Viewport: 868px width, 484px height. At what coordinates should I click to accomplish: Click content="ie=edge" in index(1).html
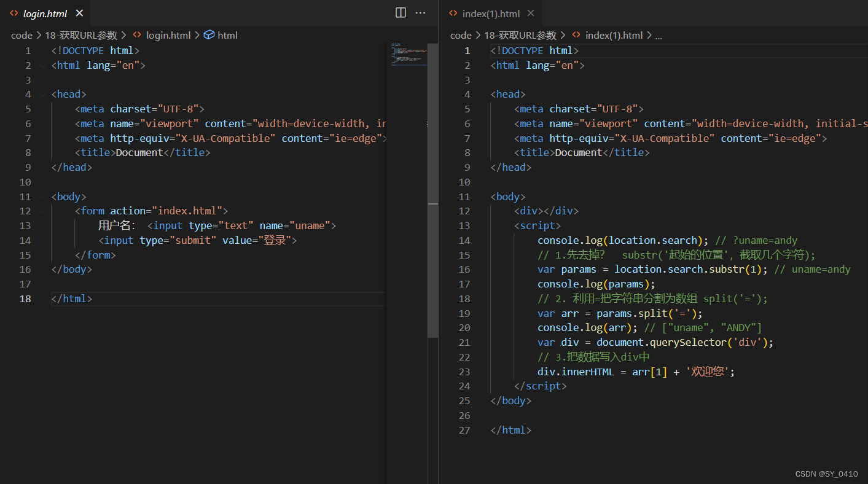771,138
